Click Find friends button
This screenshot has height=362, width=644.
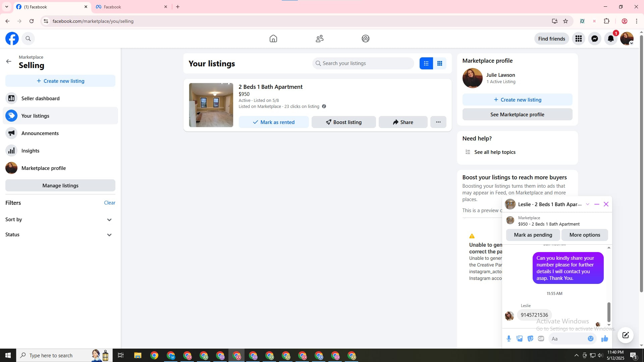pyautogui.click(x=552, y=39)
